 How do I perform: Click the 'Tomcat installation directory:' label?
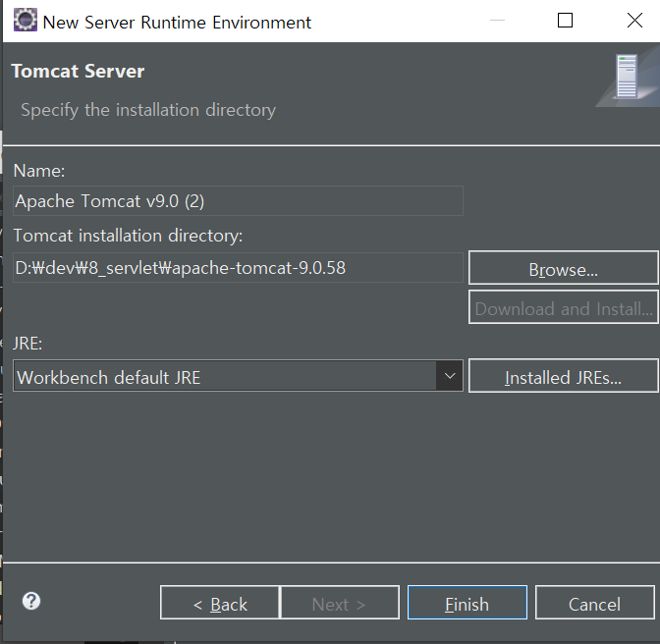[x=128, y=236]
